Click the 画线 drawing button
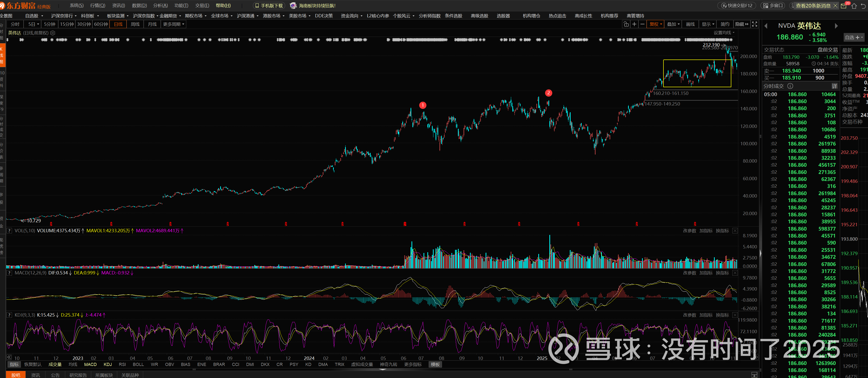Image resolution: width=868 pixels, height=378 pixels. click(690, 24)
